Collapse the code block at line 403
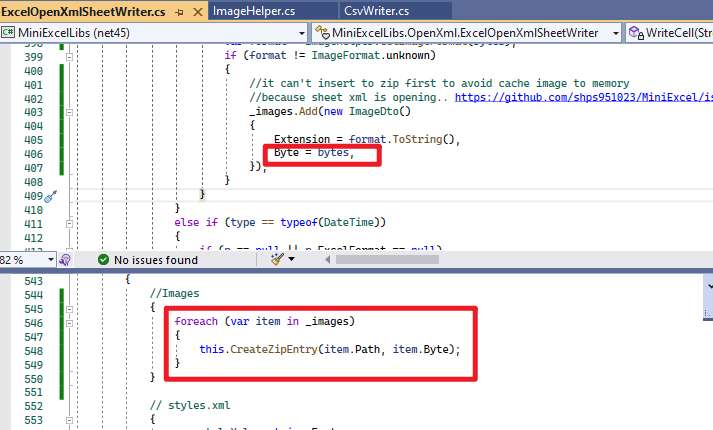The width and height of the screenshot is (713, 430). point(70,112)
